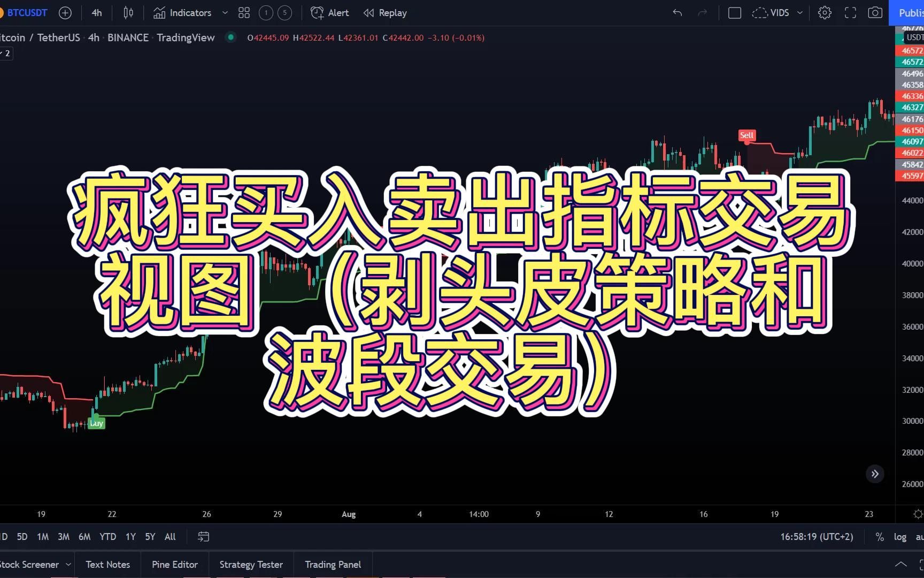Viewport: 924px width, 578px height.
Task: Open the symbol search for BTCUSDT
Action: (x=27, y=12)
